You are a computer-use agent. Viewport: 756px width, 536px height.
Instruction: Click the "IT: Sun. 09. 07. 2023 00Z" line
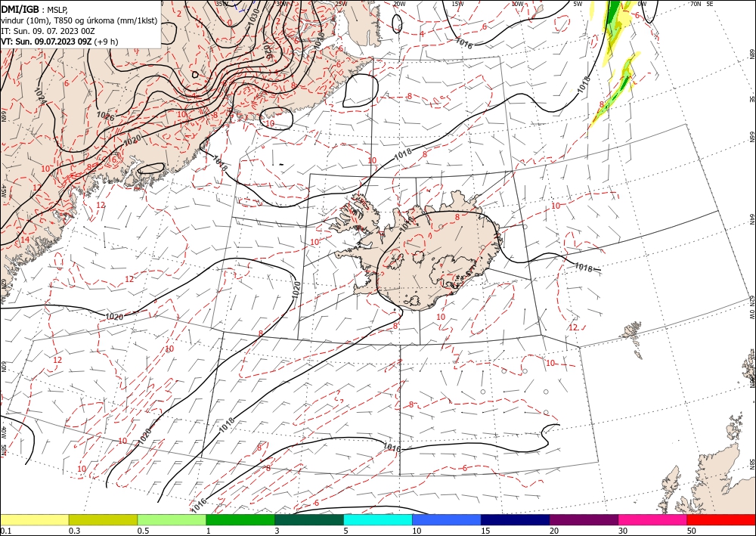click(48, 31)
